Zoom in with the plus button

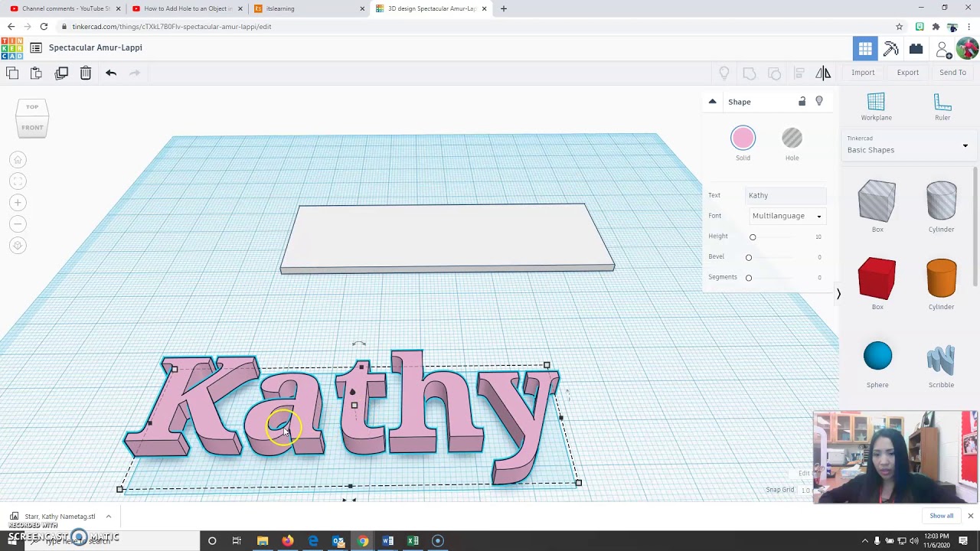[18, 203]
